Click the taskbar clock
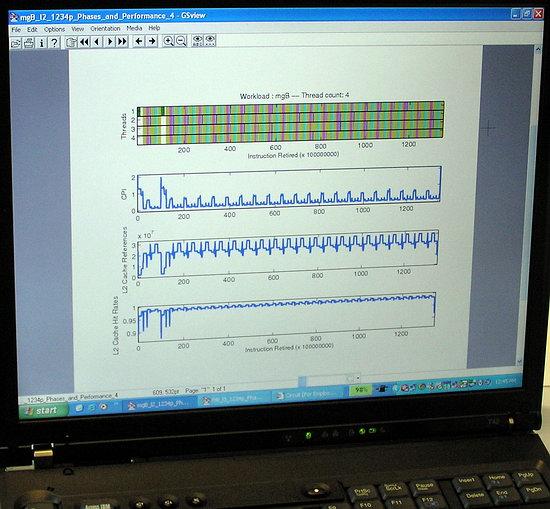The height and width of the screenshot is (509, 550). point(506,381)
